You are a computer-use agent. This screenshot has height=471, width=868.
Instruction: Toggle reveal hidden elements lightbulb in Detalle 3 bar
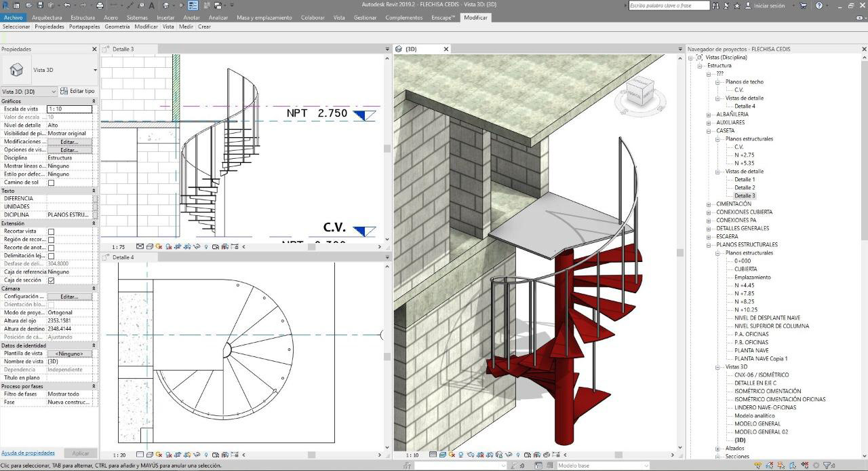point(206,247)
